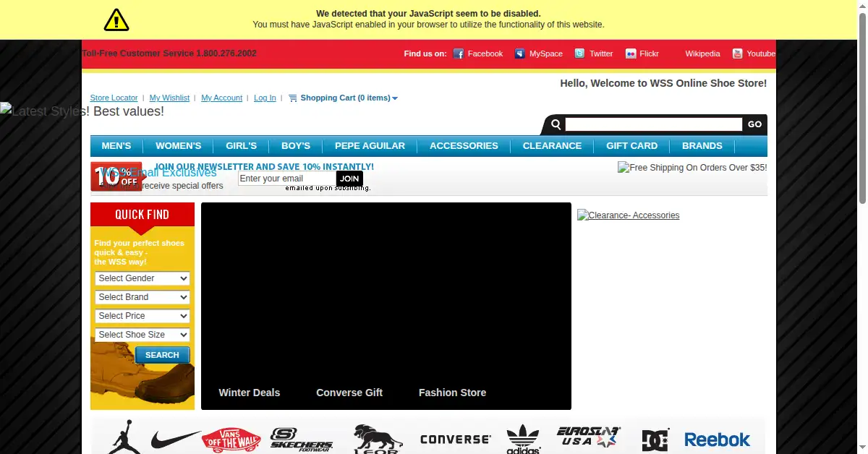Click the Vans Off The Wall logo
Screen dimensions: 868x454
pos(231,439)
